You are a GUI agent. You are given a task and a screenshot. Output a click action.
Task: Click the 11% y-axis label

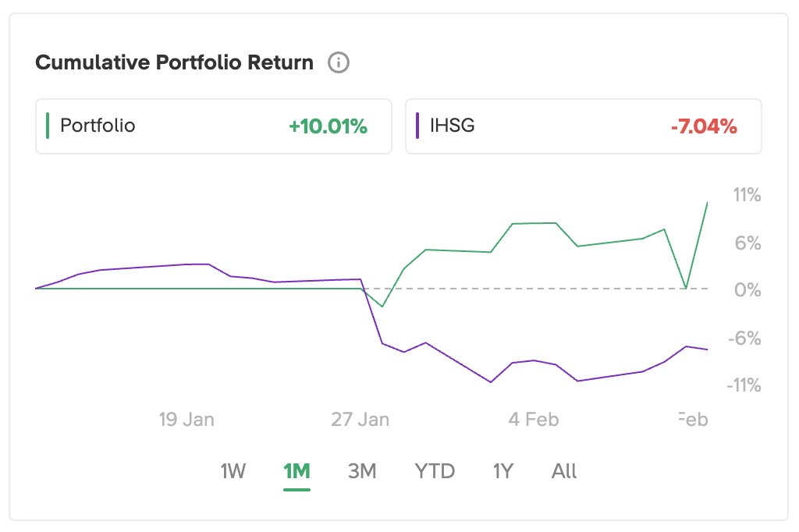747,195
